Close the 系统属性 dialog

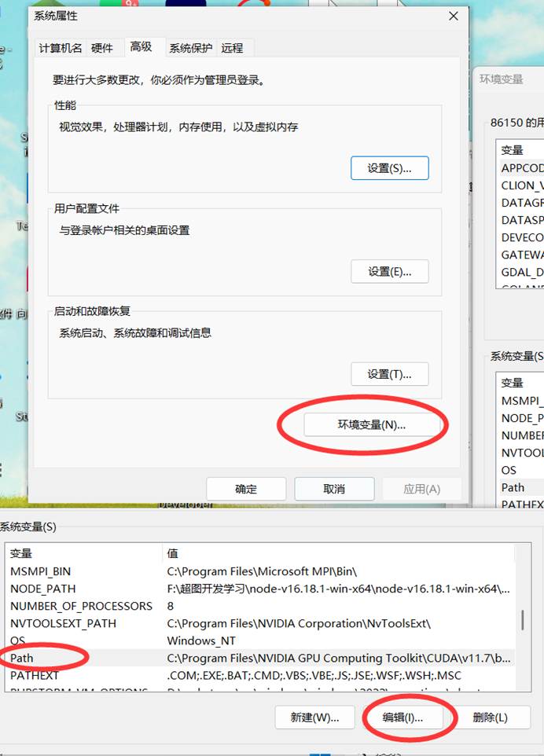point(454,16)
